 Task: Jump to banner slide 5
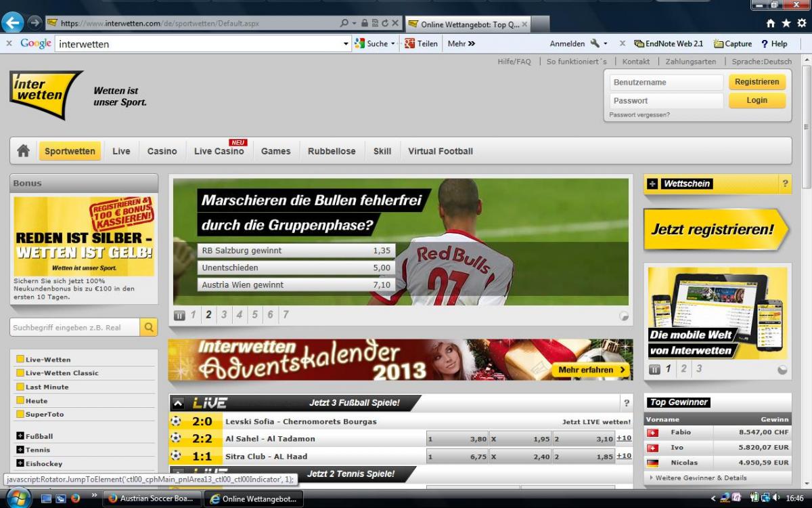(255, 315)
